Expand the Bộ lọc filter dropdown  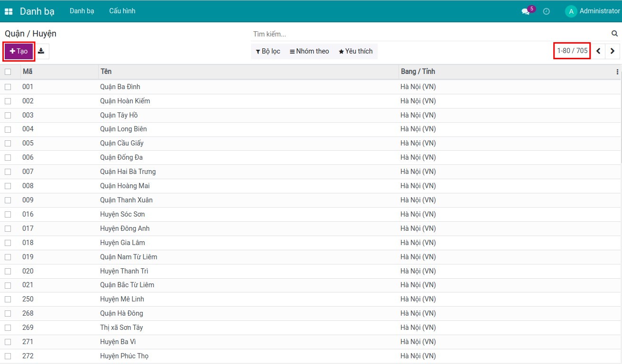(268, 51)
